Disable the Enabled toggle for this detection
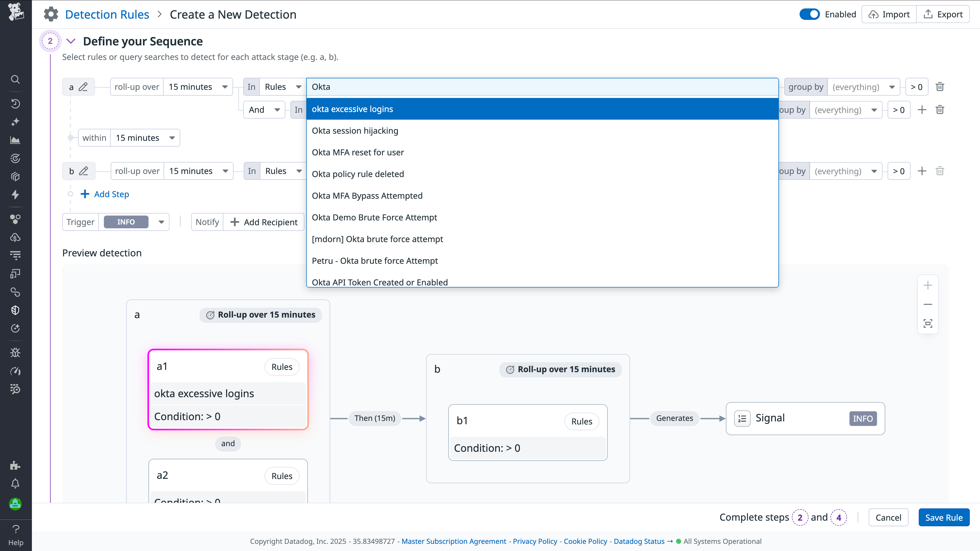The height and width of the screenshot is (551, 980). click(x=810, y=14)
